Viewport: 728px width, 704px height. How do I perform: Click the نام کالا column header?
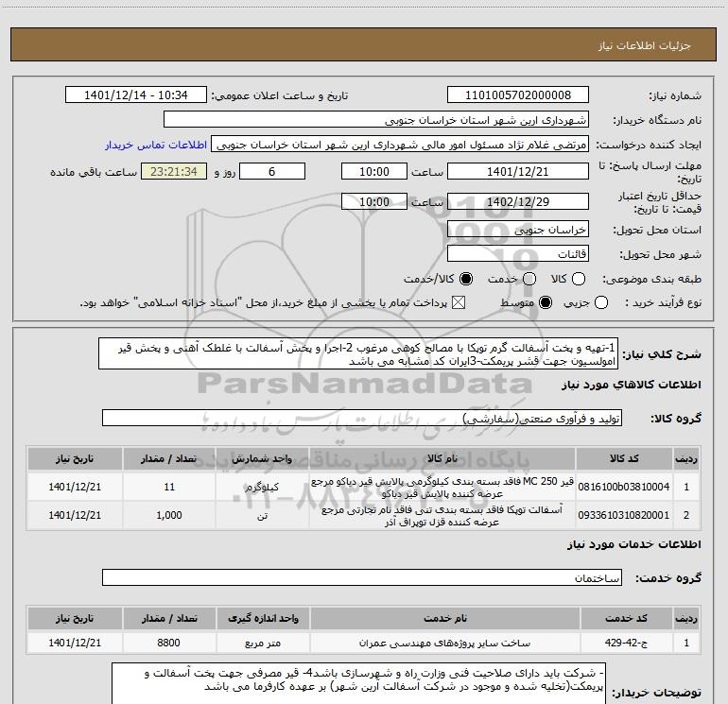tap(442, 458)
